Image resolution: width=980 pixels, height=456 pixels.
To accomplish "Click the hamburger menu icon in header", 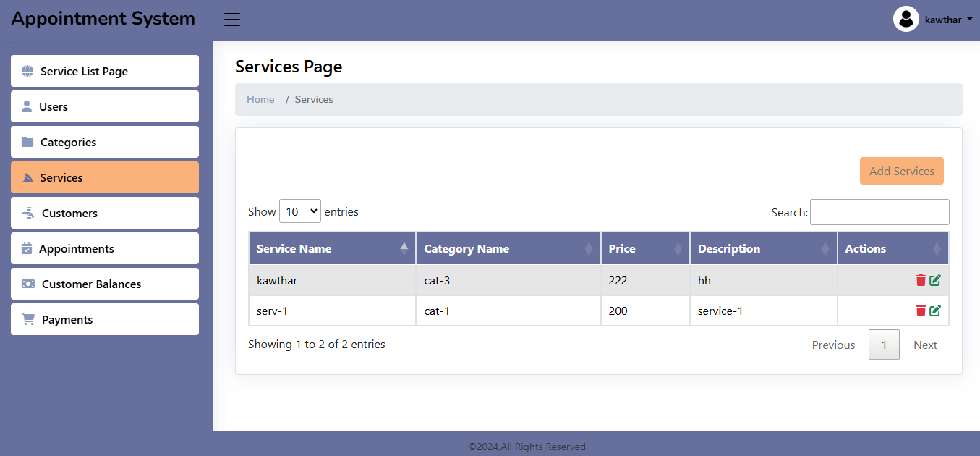I will tap(232, 20).
